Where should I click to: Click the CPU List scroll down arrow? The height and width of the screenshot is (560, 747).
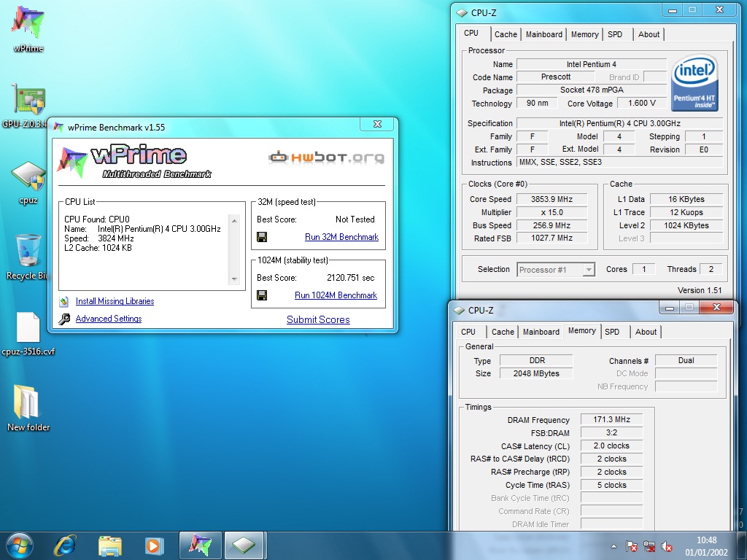(x=234, y=279)
